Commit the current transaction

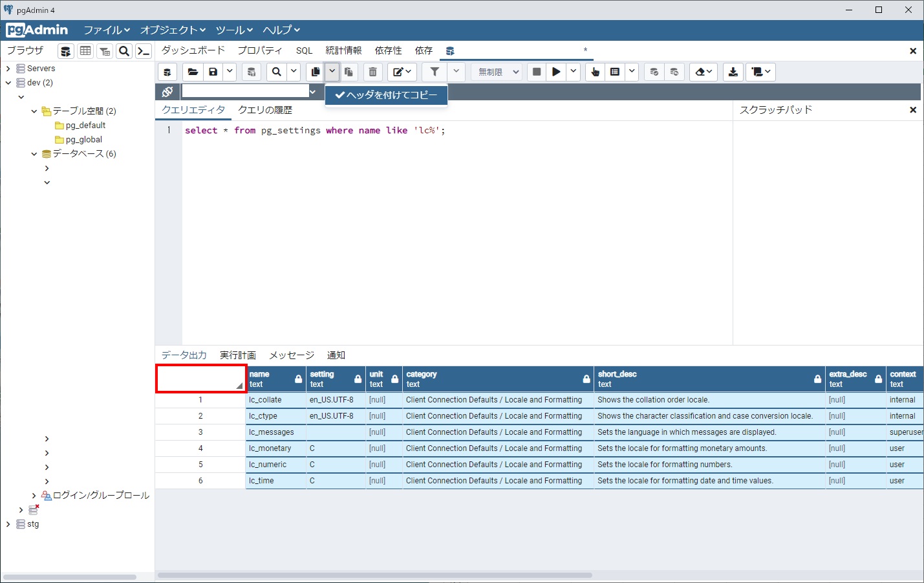click(654, 71)
